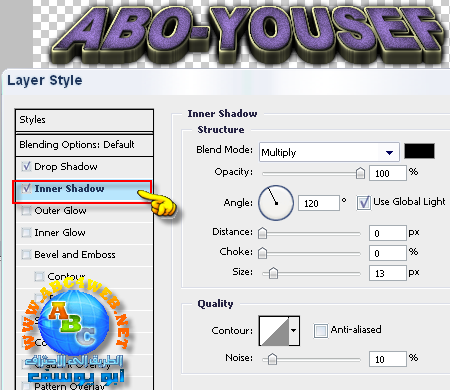Click the Noise percentage input field
Image resolution: width=450 pixels, height=390 pixels.
coord(388,359)
